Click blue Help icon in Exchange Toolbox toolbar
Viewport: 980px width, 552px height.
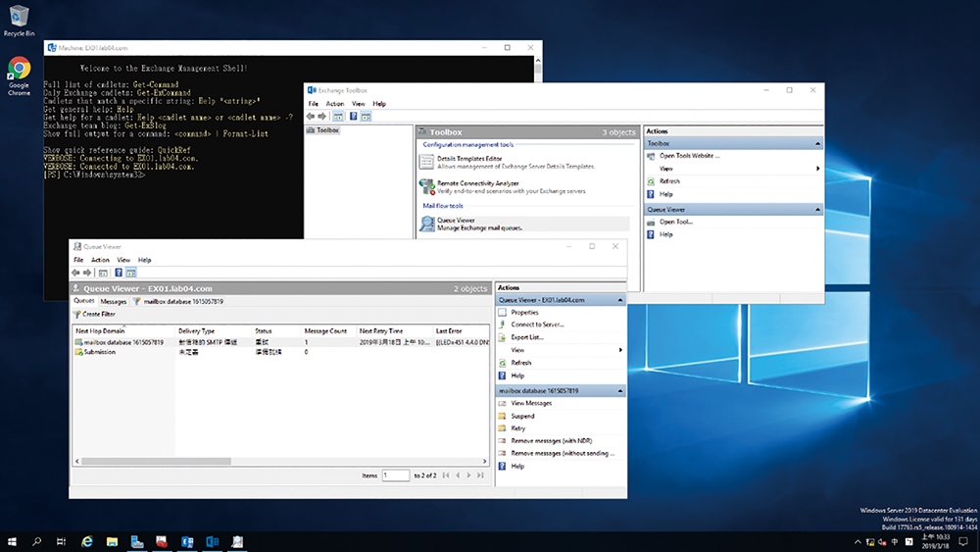(x=353, y=117)
